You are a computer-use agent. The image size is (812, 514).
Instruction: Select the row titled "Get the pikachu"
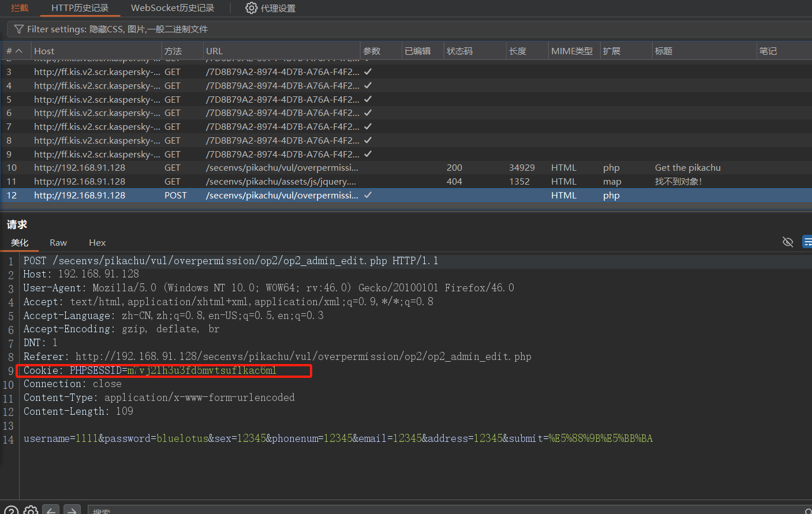coord(406,168)
